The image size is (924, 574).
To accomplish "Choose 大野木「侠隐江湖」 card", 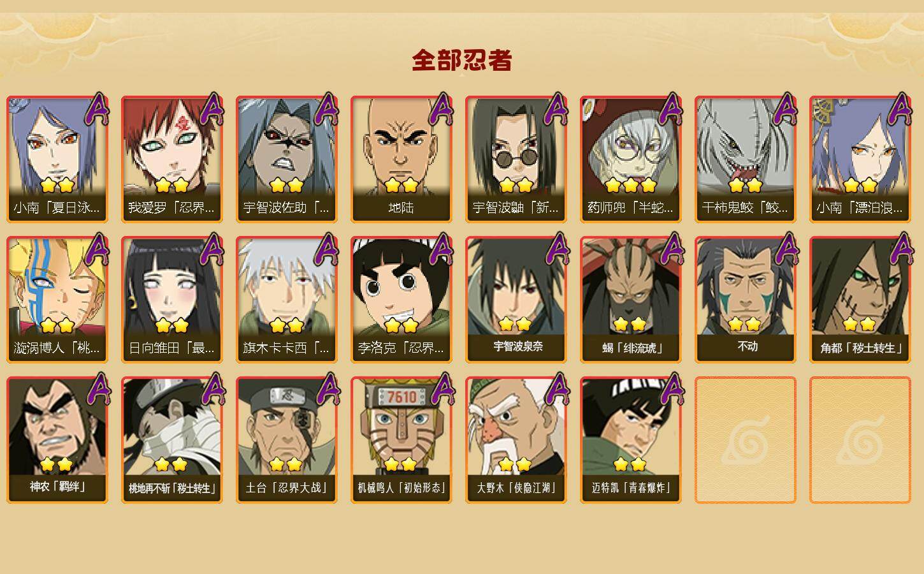I will (516, 440).
